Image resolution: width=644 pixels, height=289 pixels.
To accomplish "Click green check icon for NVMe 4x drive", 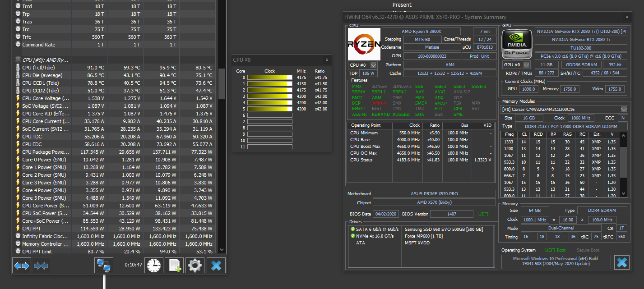I will 353,236.
